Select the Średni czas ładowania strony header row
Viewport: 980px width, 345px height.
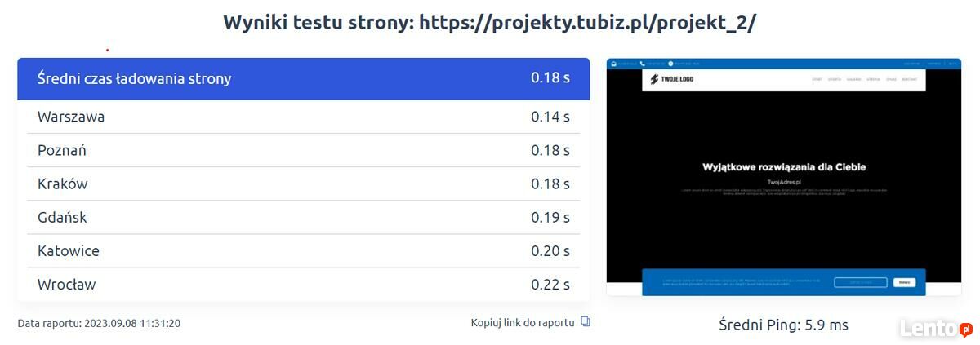tap(303, 79)
